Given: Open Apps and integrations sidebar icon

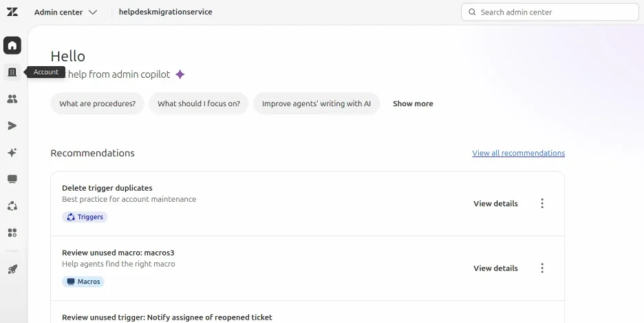Looking at the screenshot, I should (12, 233).
